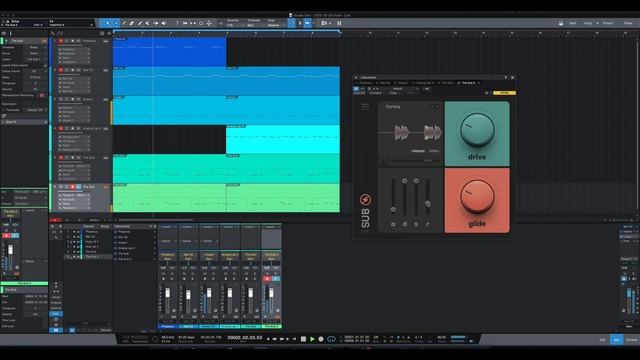
Task: Open the inspector Group dropdown
Action: (x=34, y=53)
